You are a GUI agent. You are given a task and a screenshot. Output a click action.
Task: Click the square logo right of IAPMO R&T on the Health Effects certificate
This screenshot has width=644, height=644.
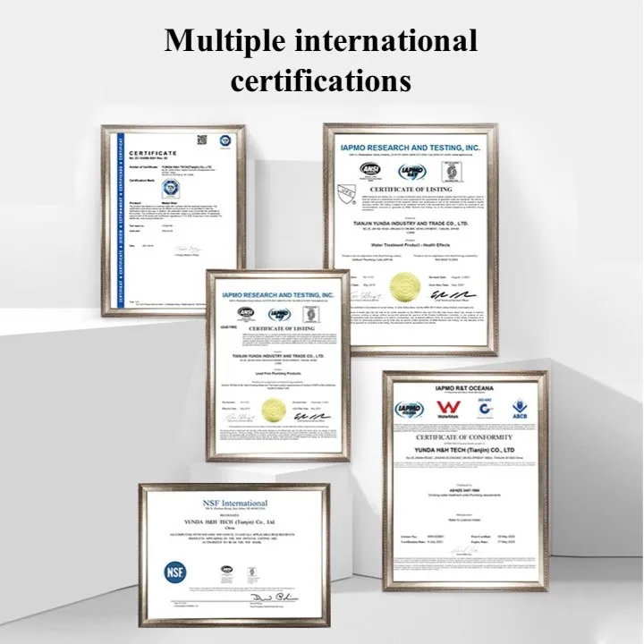[x=452, y=172]
